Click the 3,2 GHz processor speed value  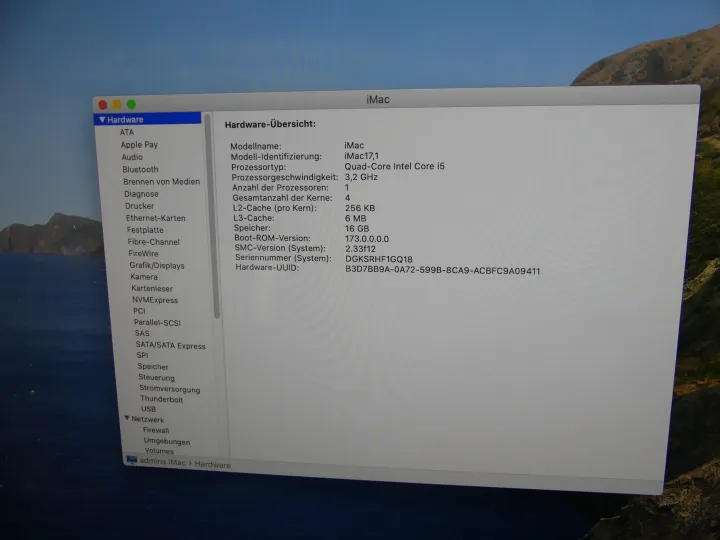click(x=361, y=177)
